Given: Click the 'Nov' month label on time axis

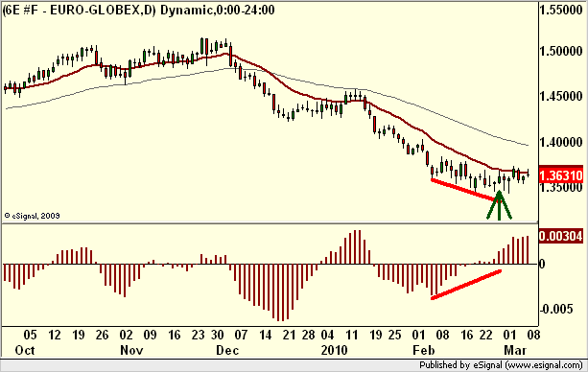Looking at the screenshot, I should 131,350.
